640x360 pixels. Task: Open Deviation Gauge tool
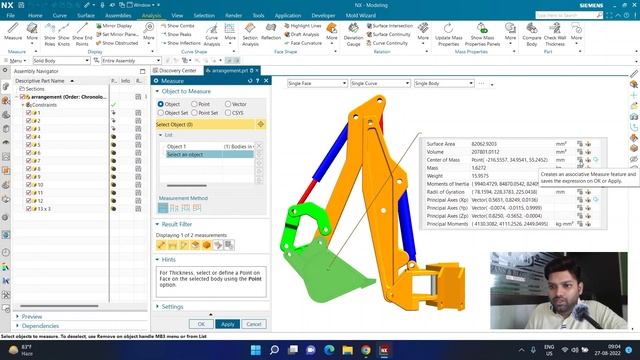tap(353, 34)
